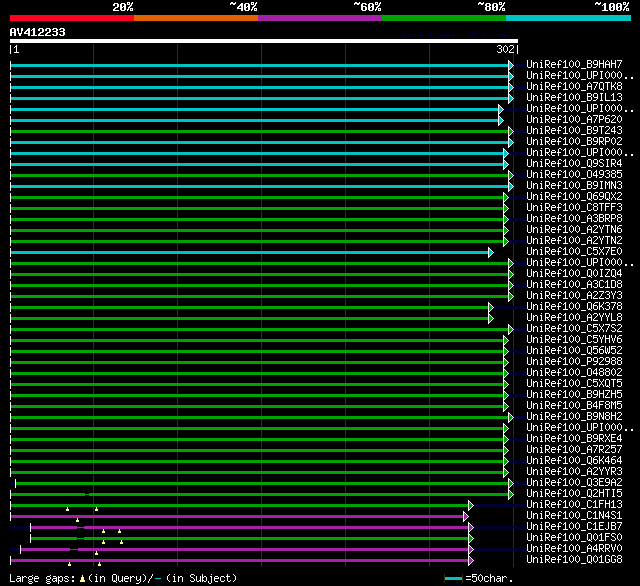Click the arrowhead ending the B9HAH7 alignment bar
640x586 pixels.
(x=510, y=65)
